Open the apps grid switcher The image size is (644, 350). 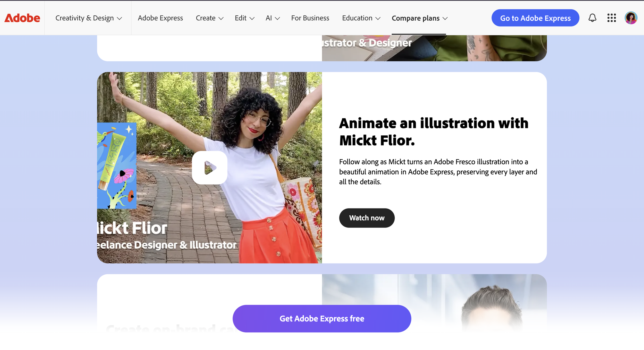point(611,18)
